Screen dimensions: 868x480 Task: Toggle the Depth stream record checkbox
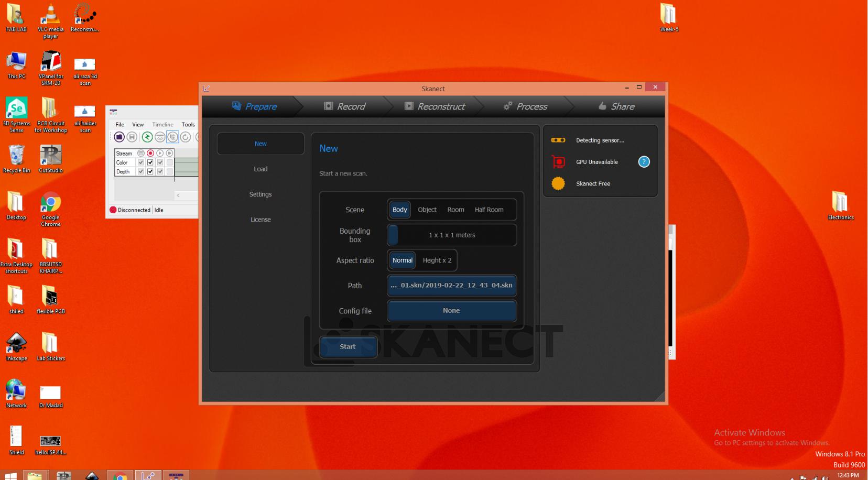pyautogui.click(x=150, y=171)
